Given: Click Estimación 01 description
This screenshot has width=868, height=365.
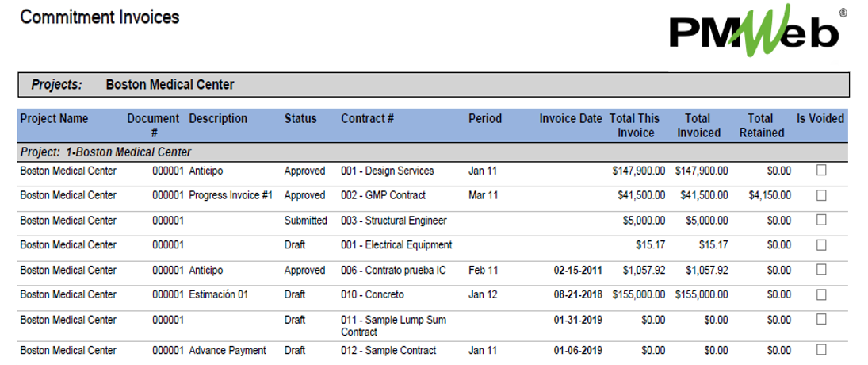Looking at the screenshot, I should [218, 294].
